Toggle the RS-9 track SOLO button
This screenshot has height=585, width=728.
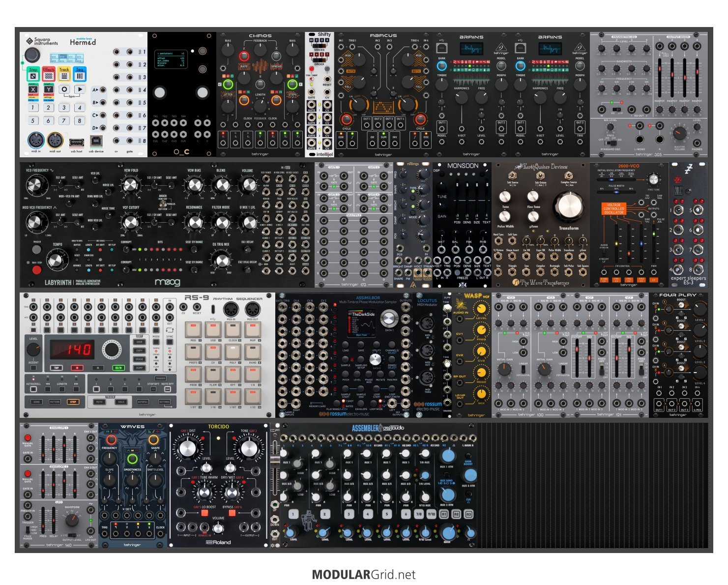click(121, 402)
